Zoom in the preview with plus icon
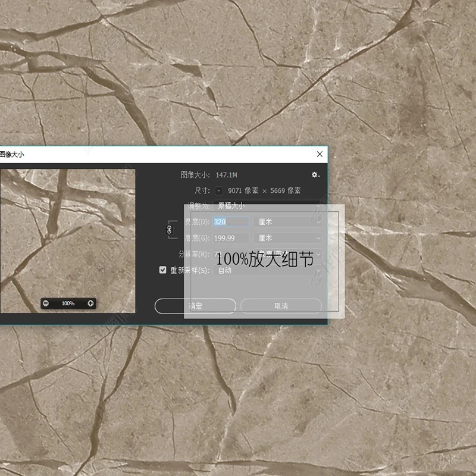This screenshot has width=476, height=476. pyautogui.click(x=90, y=303)
